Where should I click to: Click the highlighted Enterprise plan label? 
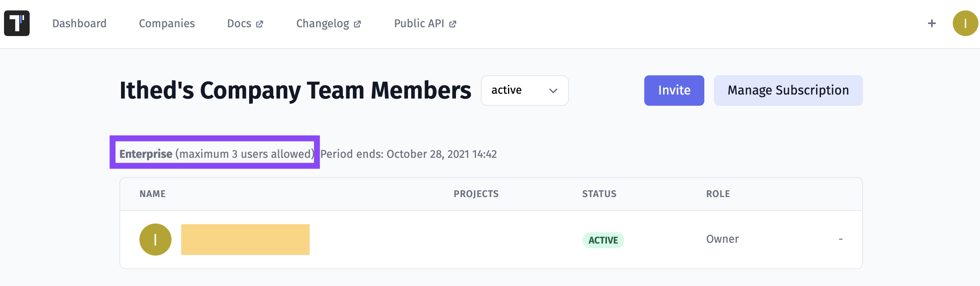coord(146,154)
